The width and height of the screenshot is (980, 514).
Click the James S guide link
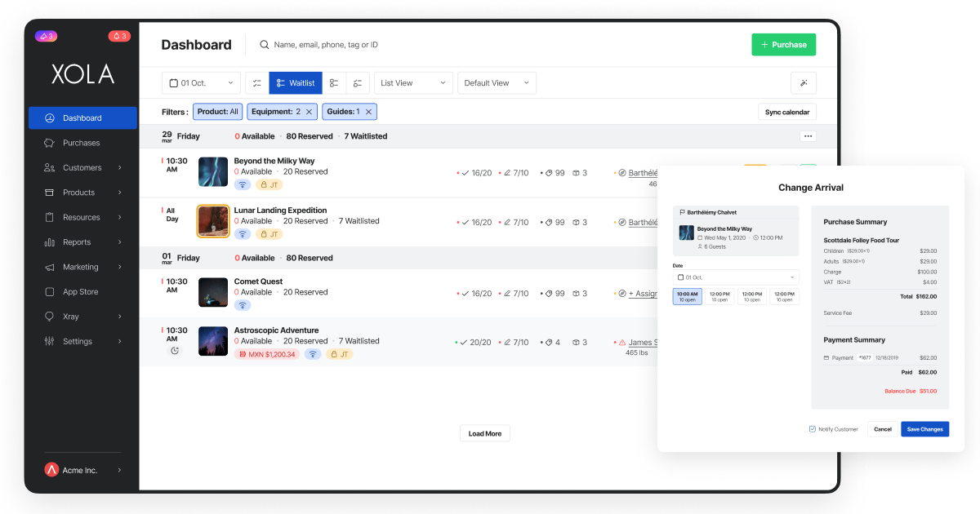click(644, 343)
